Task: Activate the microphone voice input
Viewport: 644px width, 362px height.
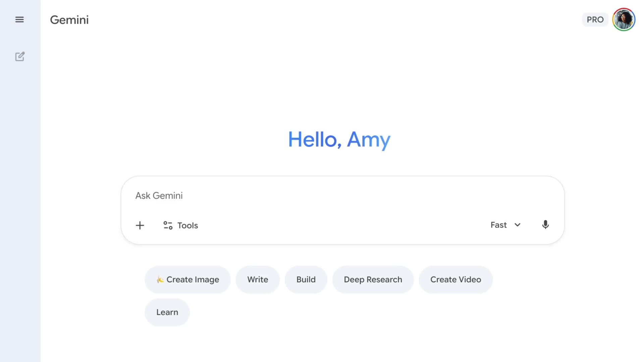Action: pyautogui.click(x=545, y=225)
